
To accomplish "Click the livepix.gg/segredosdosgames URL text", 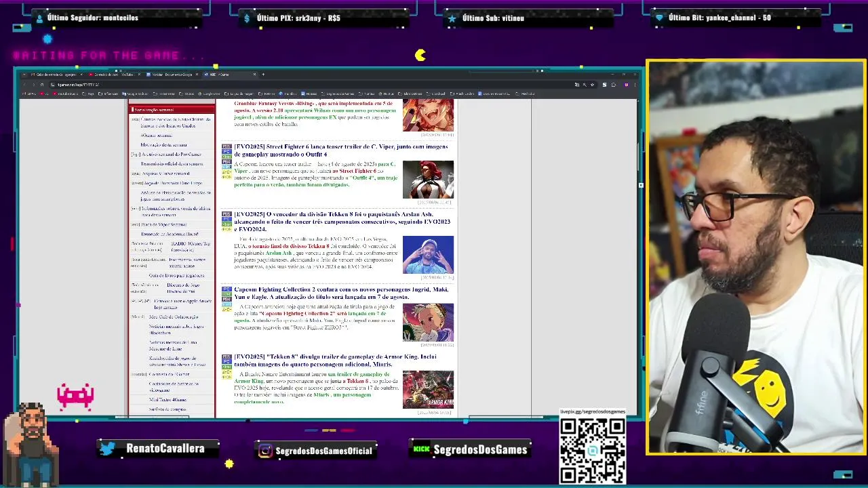I will tap(593, 411).
